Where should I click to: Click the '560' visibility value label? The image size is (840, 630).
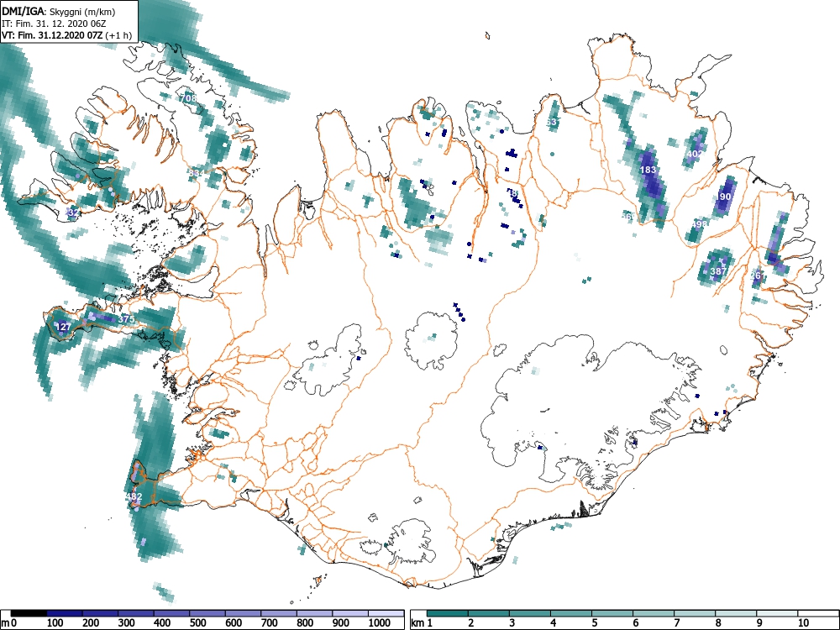(628, 217)
